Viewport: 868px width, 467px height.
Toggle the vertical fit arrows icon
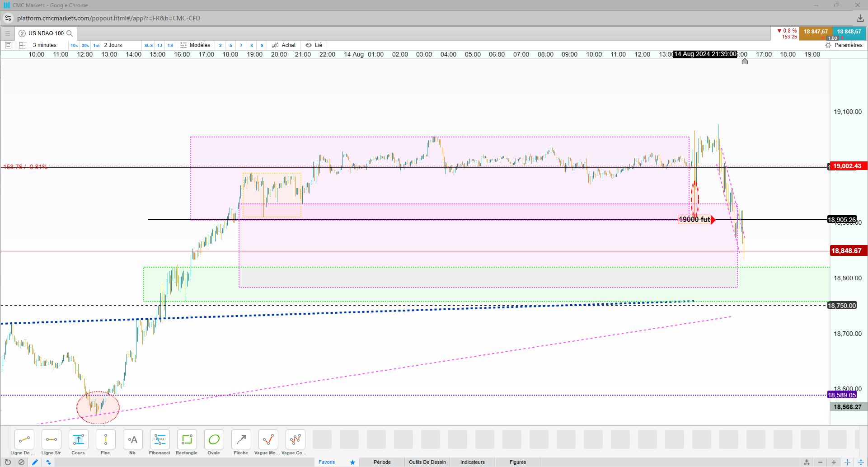(861, 462)
